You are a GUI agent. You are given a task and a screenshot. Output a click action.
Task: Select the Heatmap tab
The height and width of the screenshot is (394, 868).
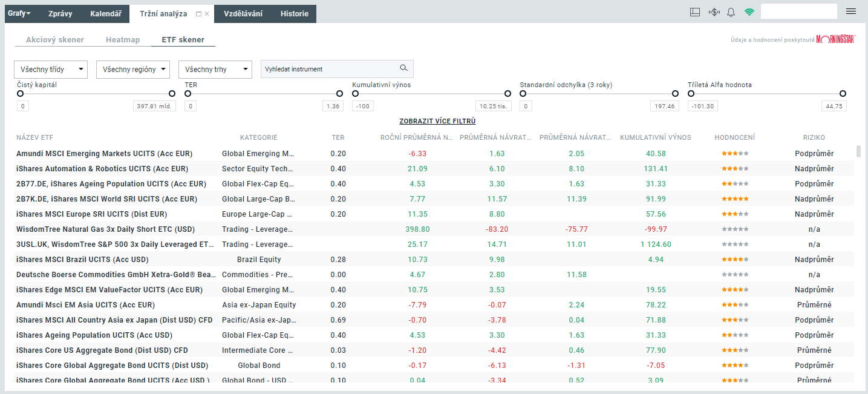[x=123, y=40]
